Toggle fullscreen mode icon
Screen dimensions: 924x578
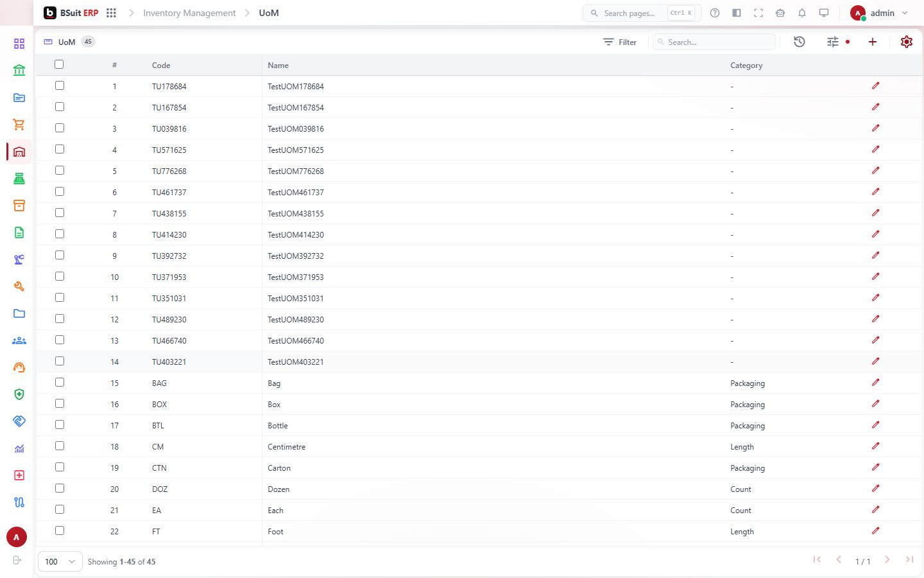click(x=758, y=13)
